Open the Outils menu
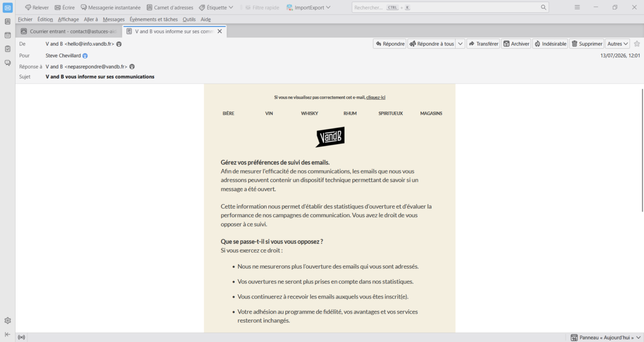This screenshot has width=644, height=342. [x=189, y=19]
